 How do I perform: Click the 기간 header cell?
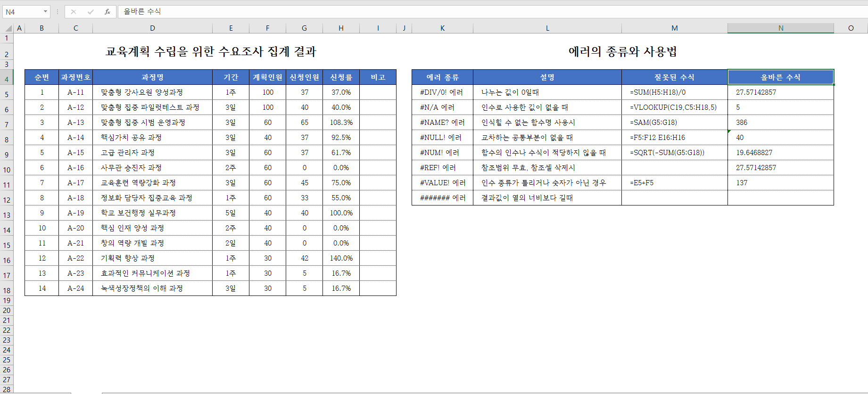point(231,77)
